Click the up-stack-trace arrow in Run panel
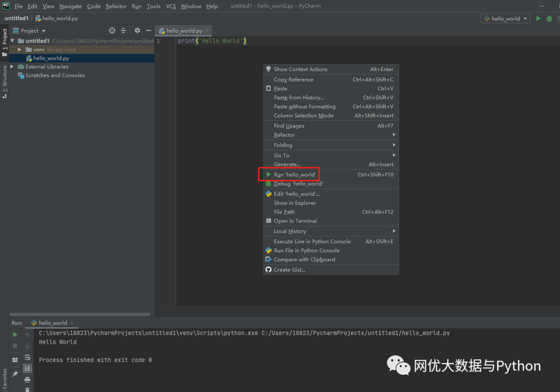 pos(27,334)
